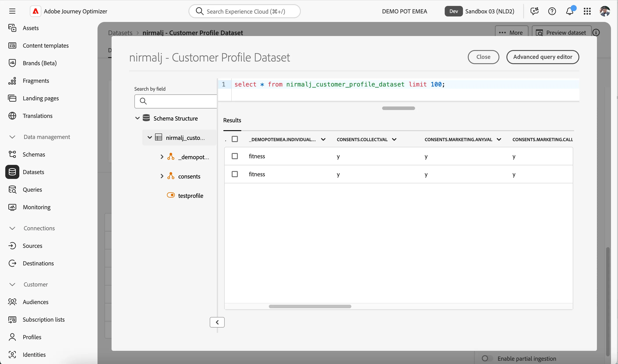Click the Search by field input
Screen dimensions: 618x364
[x=176, y=101]
